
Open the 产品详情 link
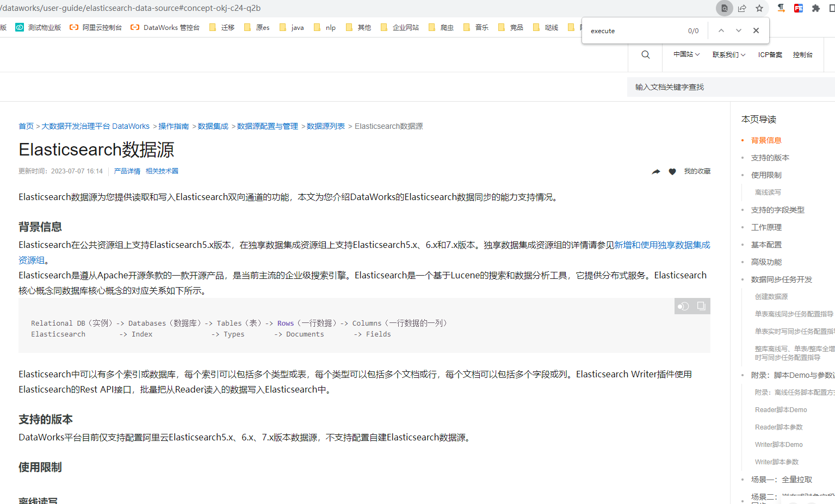pos(127,171)
